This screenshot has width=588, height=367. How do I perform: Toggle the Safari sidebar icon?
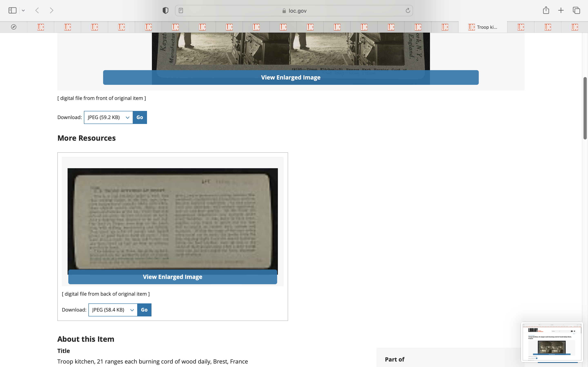pyautogui.click(x=12, y=10)
